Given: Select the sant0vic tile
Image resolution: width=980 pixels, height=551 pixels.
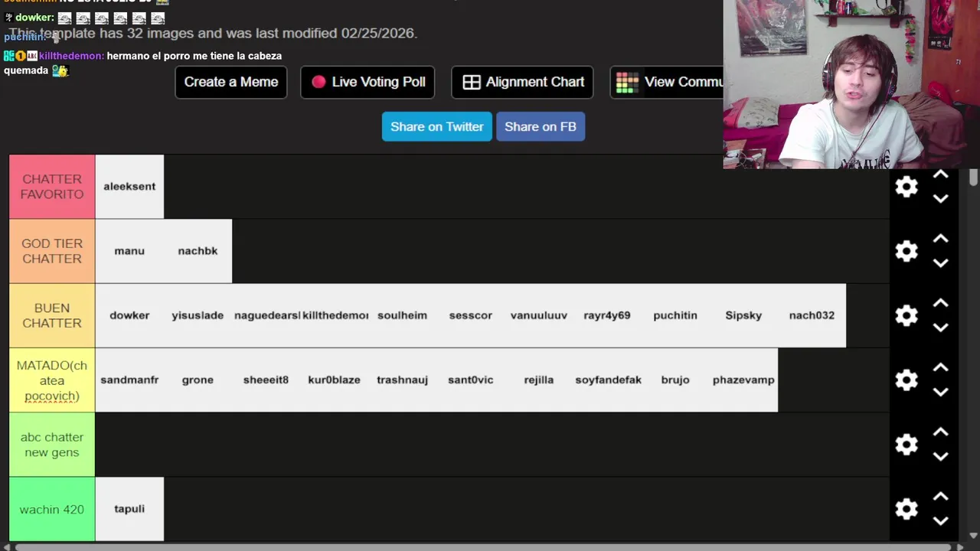Looking at the screenshot, I should click(471, 380).
